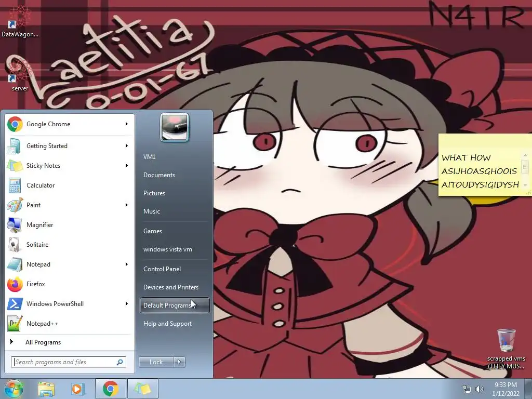Open Default Programs
The width and height of the screenshot is (532, 399).
175,305
